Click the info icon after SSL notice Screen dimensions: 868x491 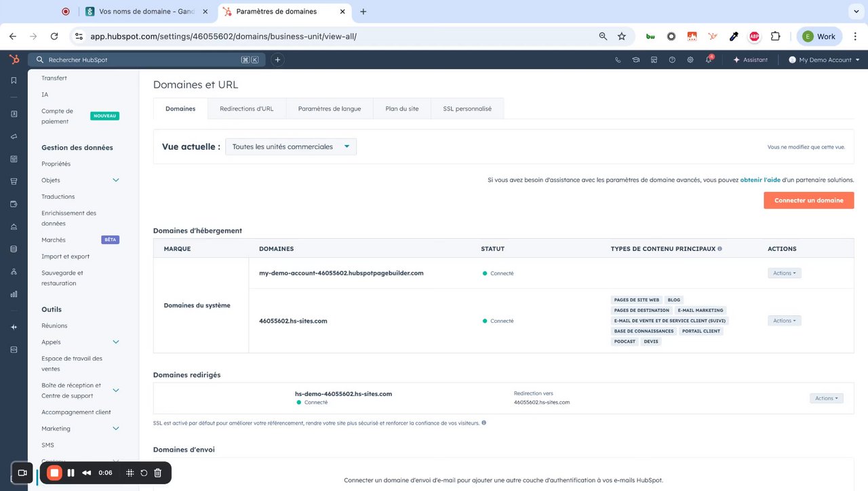(484, 423)
